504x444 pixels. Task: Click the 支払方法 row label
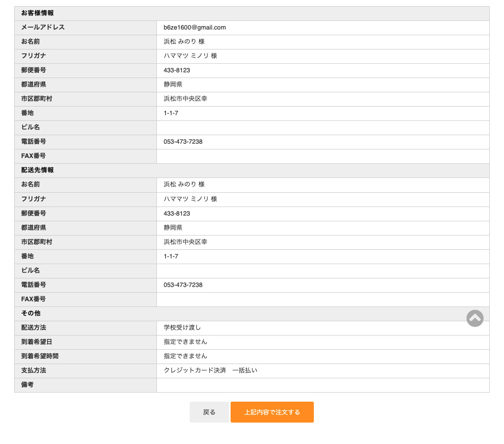34,371
